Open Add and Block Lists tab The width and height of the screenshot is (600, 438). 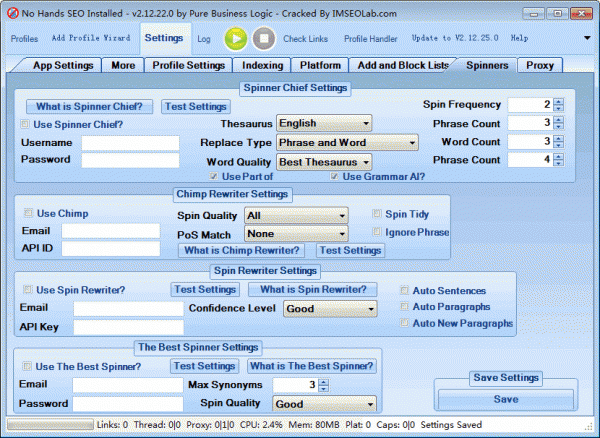coord(403,65)
